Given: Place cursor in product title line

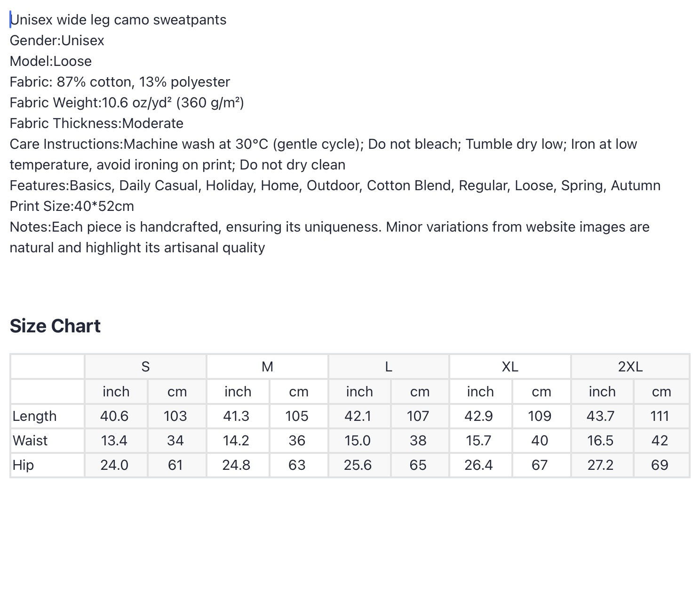Looking at the screenshot, I should 118,20.
